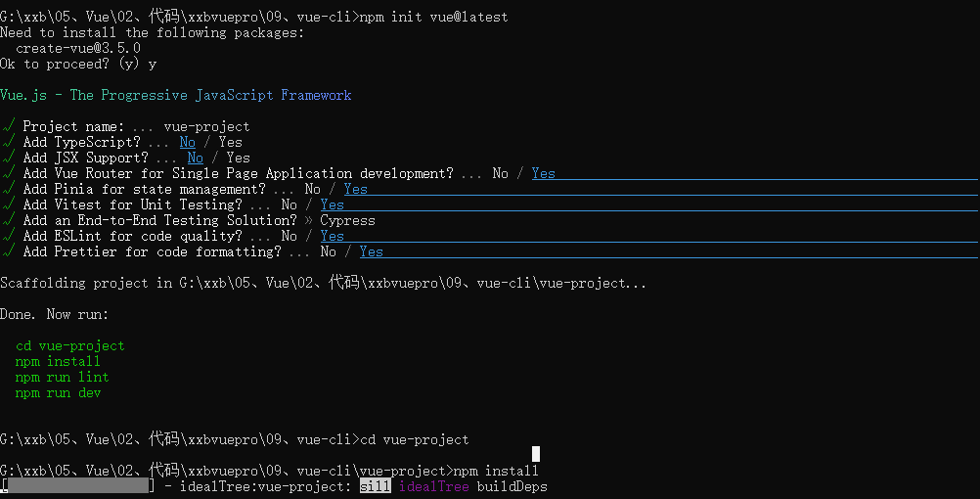Choose Yes option for Pinia state management
980x499 pixels.
[x=356, y=189]
